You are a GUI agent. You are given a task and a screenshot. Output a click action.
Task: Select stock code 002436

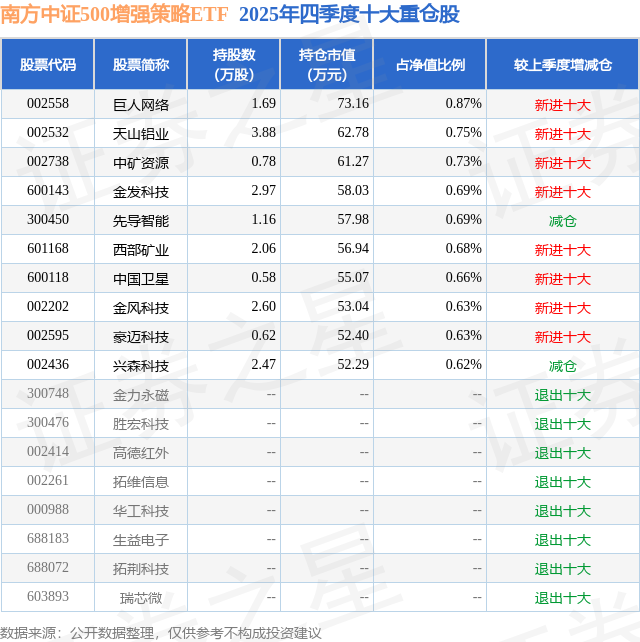48,365
